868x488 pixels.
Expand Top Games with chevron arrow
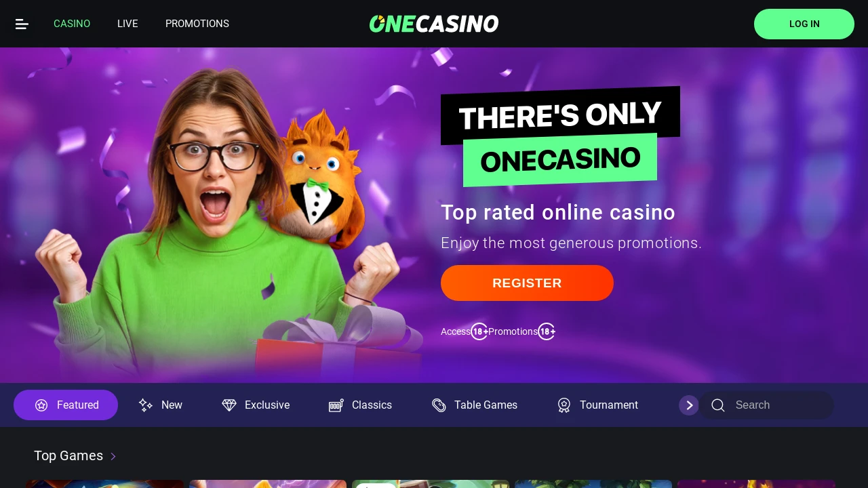click(x=113, y=456)
